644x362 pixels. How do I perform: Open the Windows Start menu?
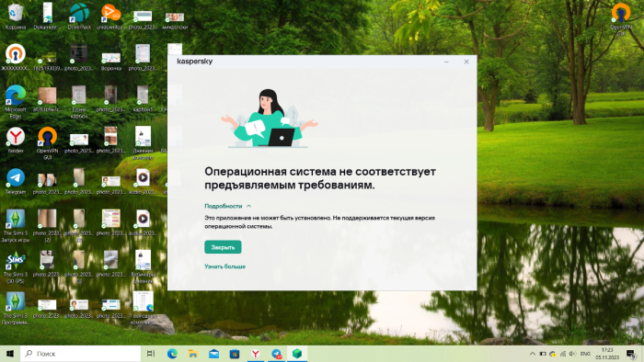tap(10, 354)
